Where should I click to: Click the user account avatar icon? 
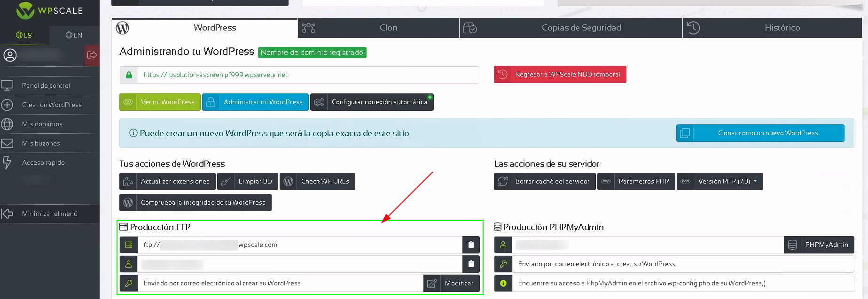[10, 55]
